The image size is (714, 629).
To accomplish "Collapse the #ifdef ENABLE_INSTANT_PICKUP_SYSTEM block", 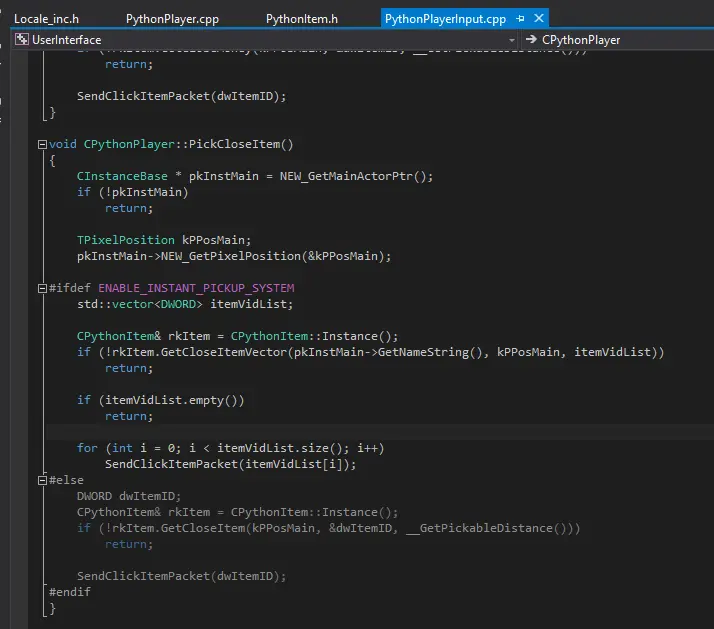I will tap(41, 288).
